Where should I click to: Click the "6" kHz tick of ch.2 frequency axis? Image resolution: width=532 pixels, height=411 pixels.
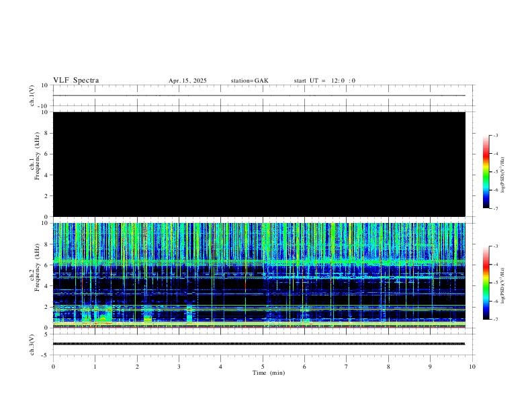point(46,265)
